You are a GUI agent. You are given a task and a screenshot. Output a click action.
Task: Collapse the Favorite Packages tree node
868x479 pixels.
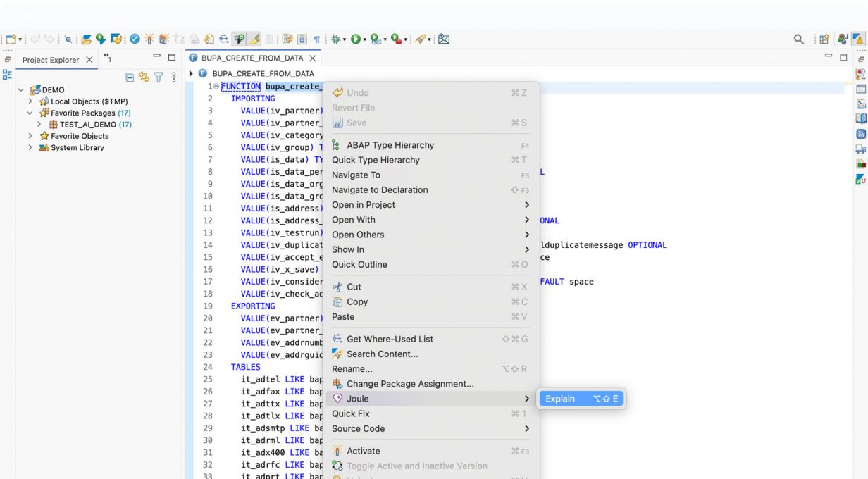point(30,113)
